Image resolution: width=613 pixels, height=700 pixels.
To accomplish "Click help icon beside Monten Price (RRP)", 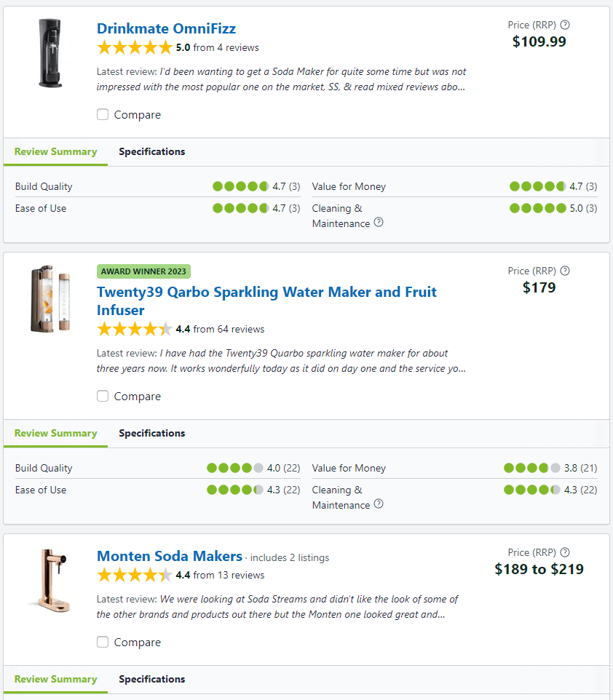I will point(565,552).
